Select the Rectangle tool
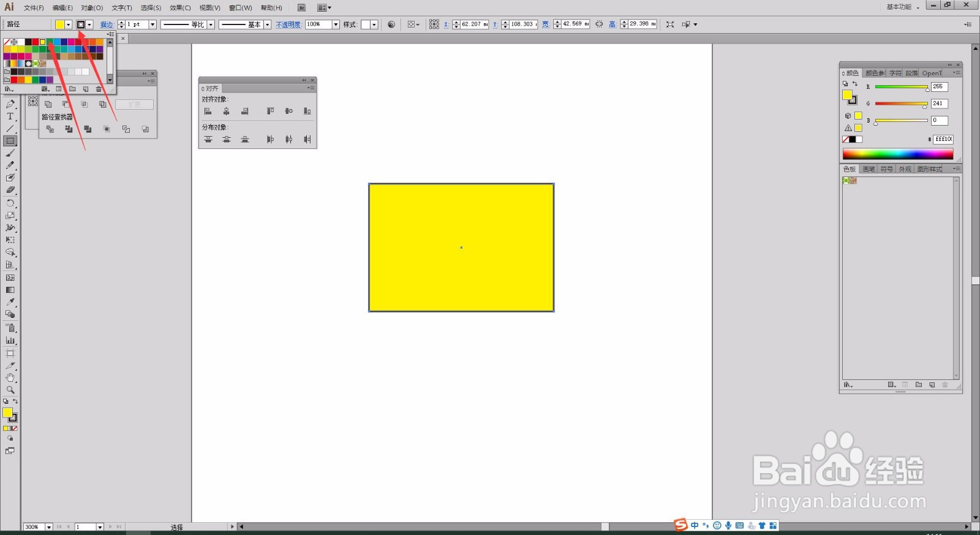The width and height of the screenshot is (980, 535). coord(10,140)
